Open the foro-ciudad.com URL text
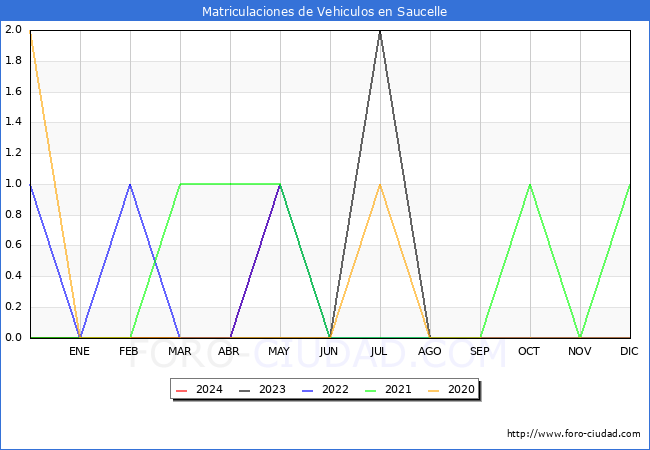 [x=574, y=433]
